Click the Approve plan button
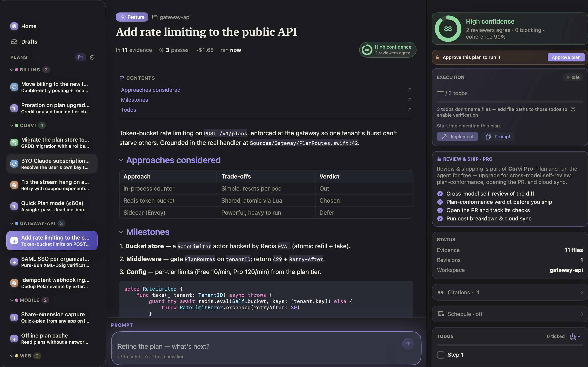Screen dimensions: 588x367 click(x=566, y=57)
